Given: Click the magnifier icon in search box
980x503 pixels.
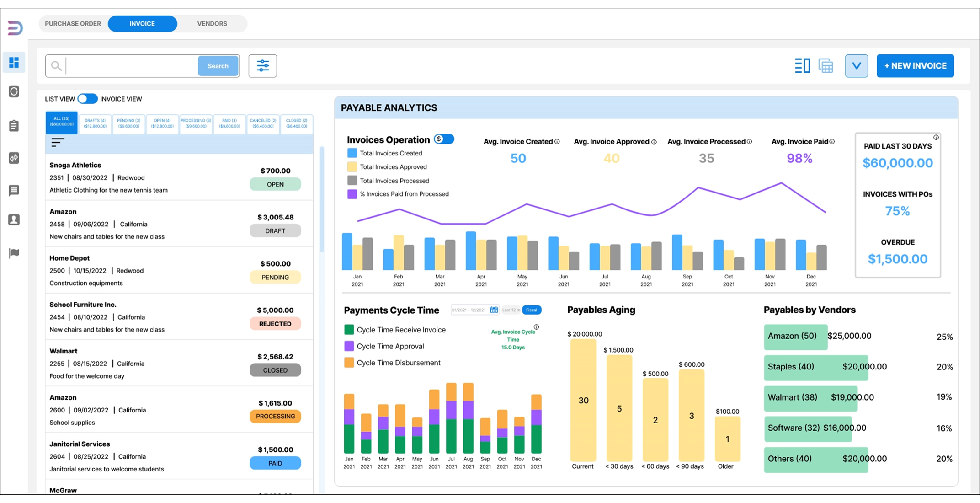Looking at the screenshot, I should point(56,66).
